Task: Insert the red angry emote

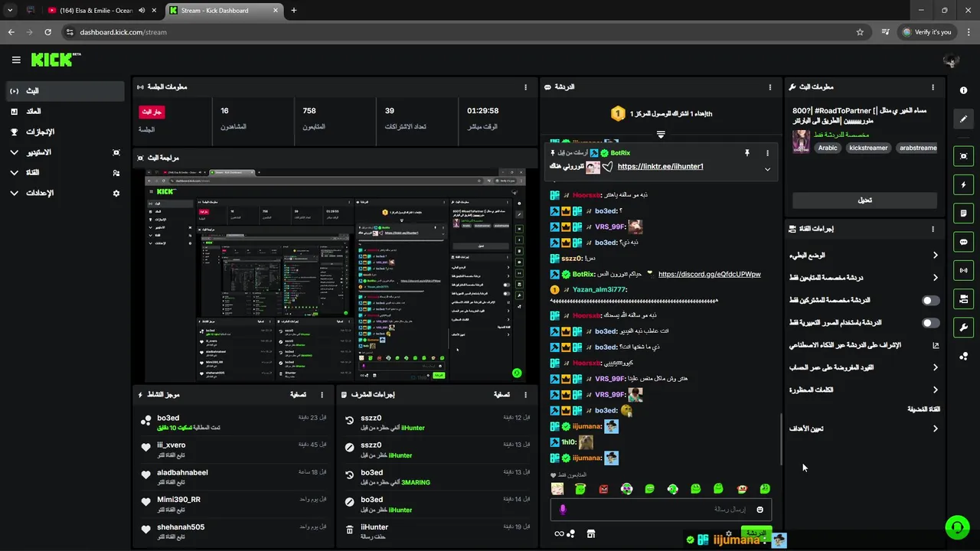Action: click(x=603, y=489)
